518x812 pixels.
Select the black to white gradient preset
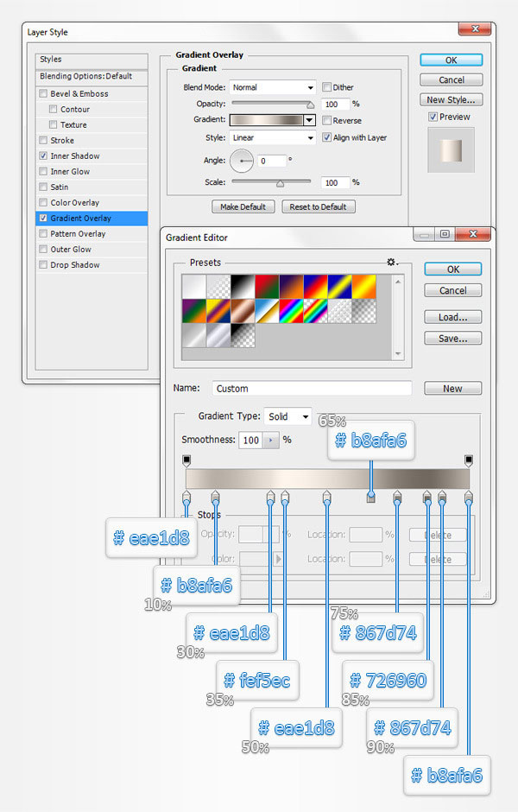(x=243, y=287)
